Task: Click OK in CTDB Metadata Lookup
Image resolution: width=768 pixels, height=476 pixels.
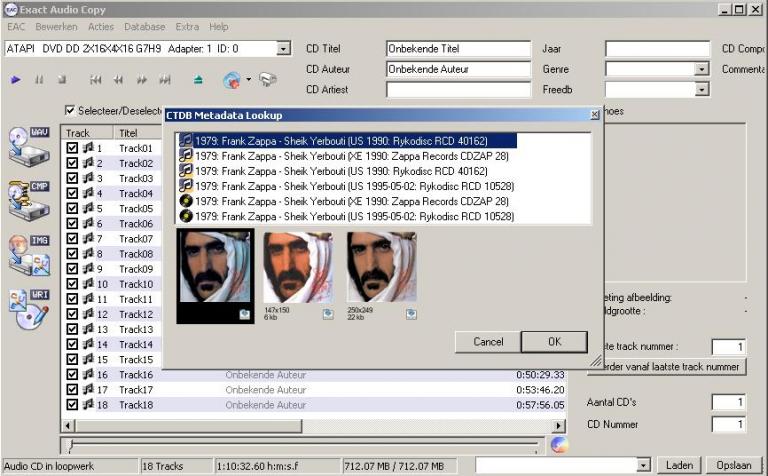Action: click(x=554, y=342)
